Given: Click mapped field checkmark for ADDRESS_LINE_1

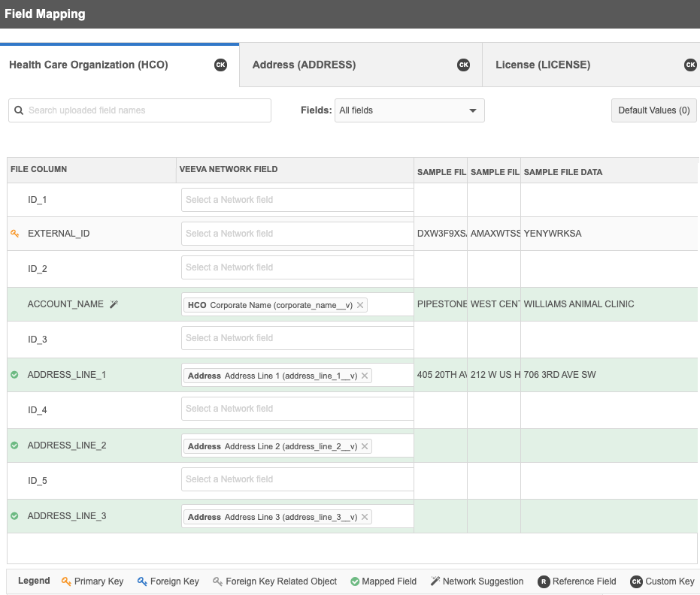Looking at the screenshot, I should [14, 375].
